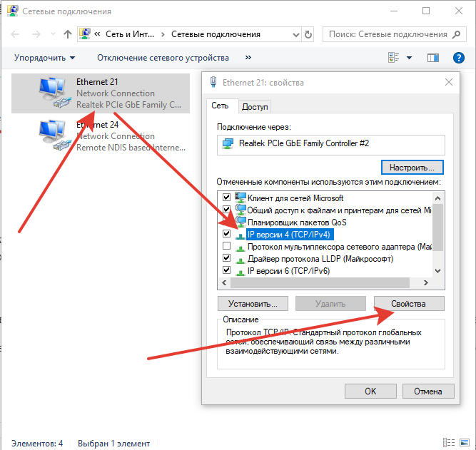Screen dimensions: 476x450
Task: Confirm the dialog with OK
Action: (x=370, y=391)
